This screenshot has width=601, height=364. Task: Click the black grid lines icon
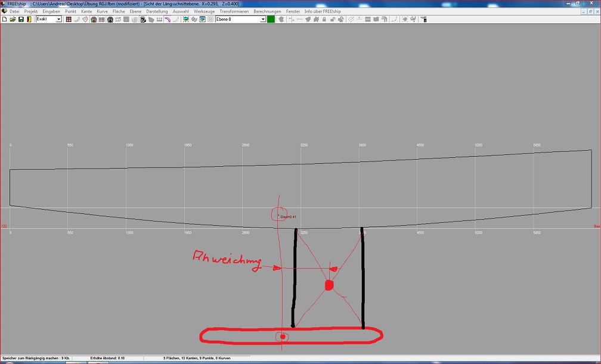click(102, 20)
